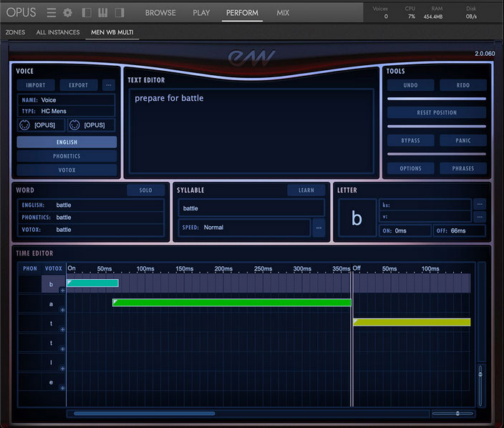
Task: Select ENGLISH text mode
Action: 67,142
